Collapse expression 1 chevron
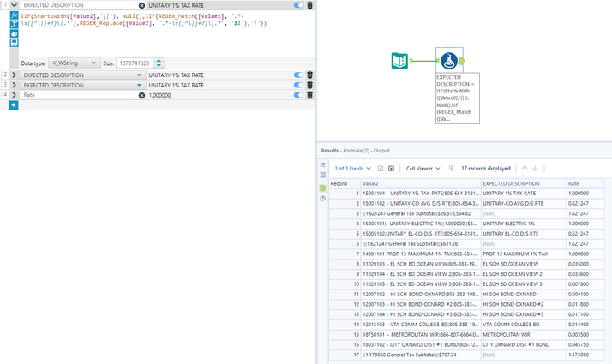The width and height of the screenshot is (612, 364). (14, 5)
